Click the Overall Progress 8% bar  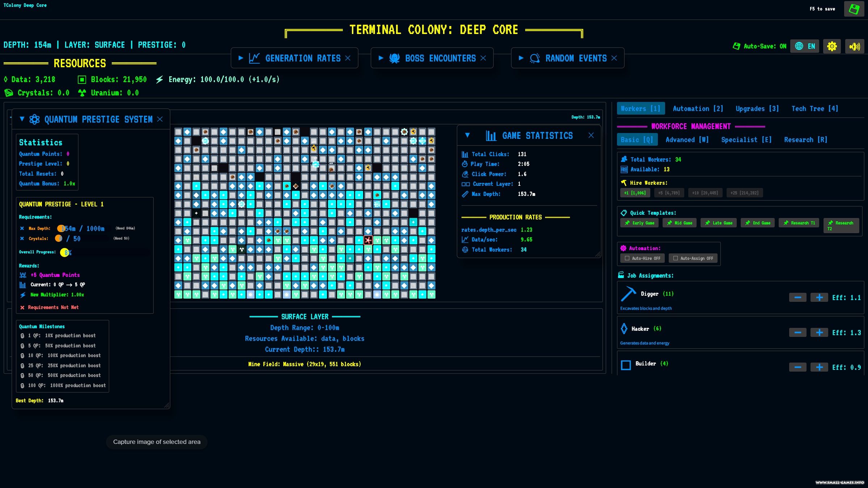(x=65, y=252)
